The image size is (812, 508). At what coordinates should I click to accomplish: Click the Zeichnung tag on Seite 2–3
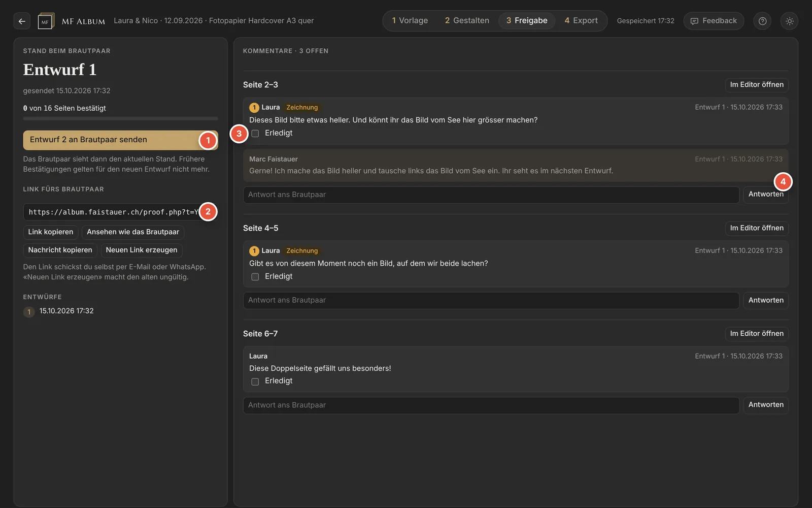tap(302, 108)
